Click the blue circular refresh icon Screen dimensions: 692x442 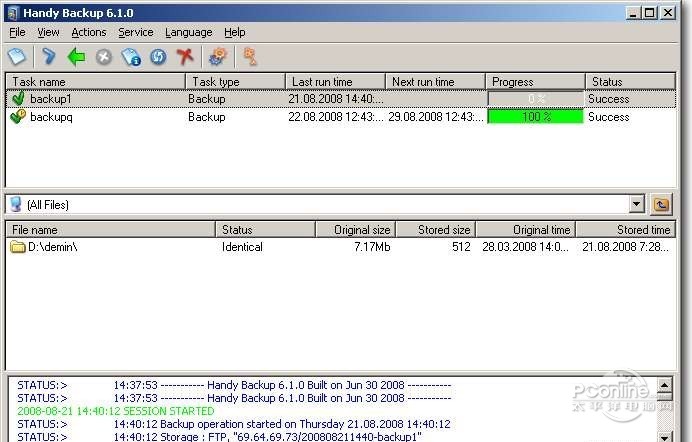(x=158, y=57)
